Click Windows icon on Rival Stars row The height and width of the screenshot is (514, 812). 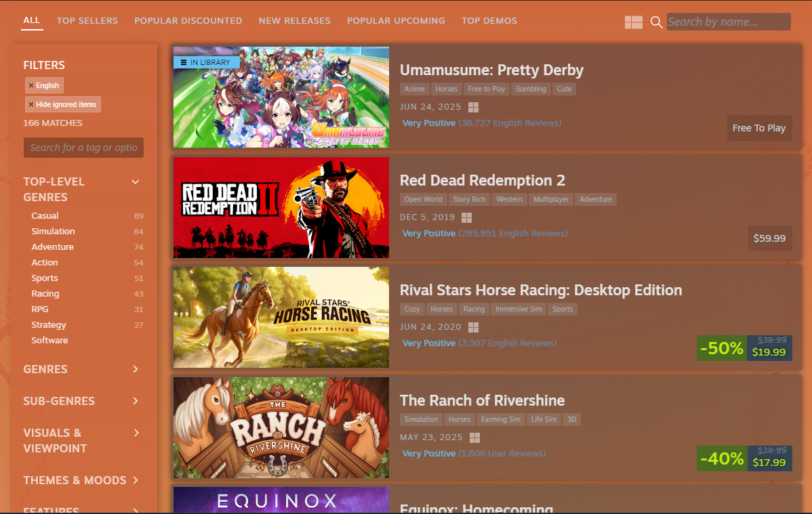(473, 327)
